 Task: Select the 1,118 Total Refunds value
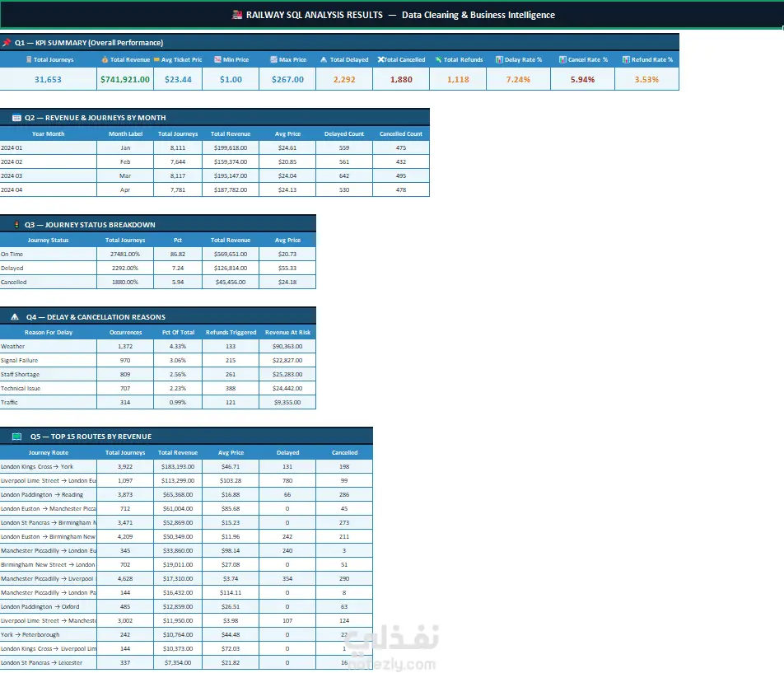pyautogui.click(x=458, y=80)
